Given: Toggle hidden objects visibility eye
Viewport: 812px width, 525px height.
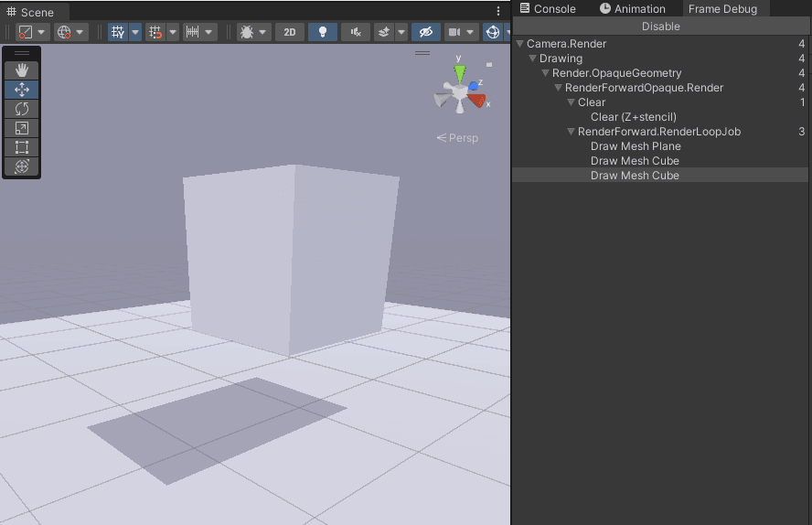Looking at the screenshot, I should pyautogui.click(x=426, y=32).
